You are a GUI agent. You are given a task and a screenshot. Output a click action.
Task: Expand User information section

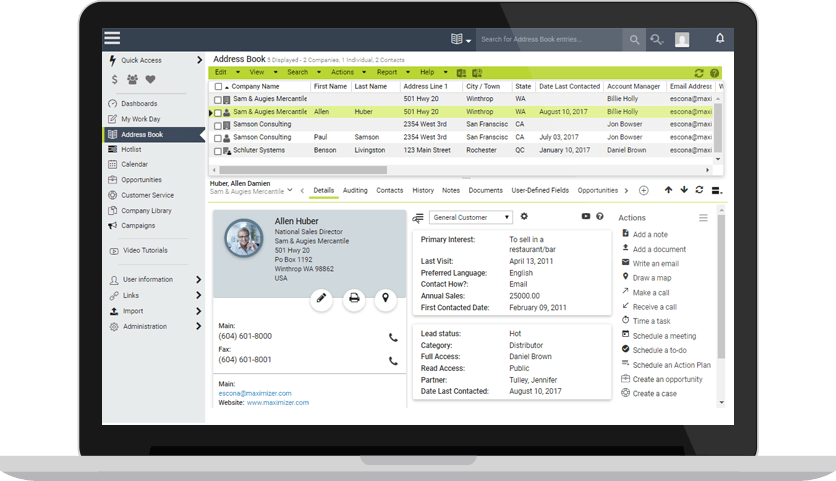click(x=198, y=279)
